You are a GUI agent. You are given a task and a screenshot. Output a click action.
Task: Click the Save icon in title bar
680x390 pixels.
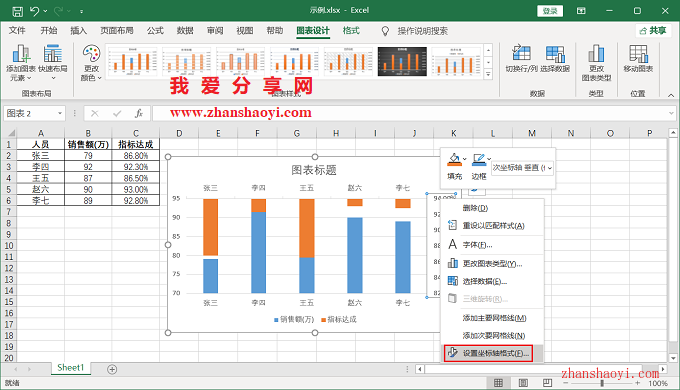17,11
